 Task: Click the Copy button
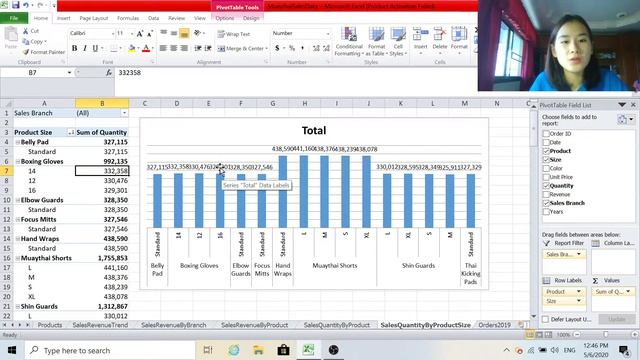[x=35, y=42]
